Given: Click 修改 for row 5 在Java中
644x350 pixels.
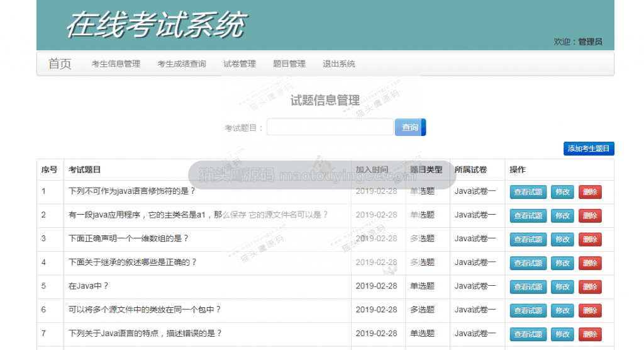Looking at the screenshot, I should click(x=562, y=286).
